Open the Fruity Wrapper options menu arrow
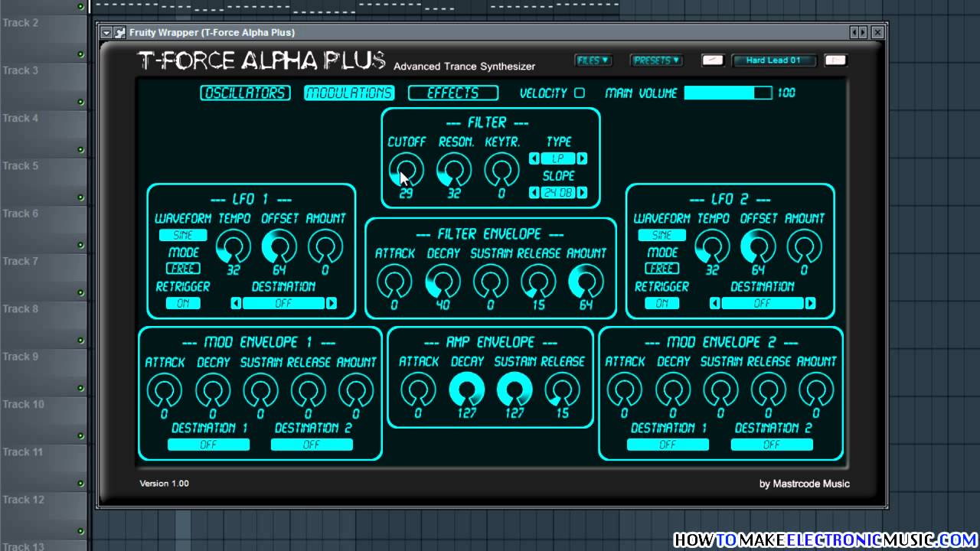 (106, 32)
